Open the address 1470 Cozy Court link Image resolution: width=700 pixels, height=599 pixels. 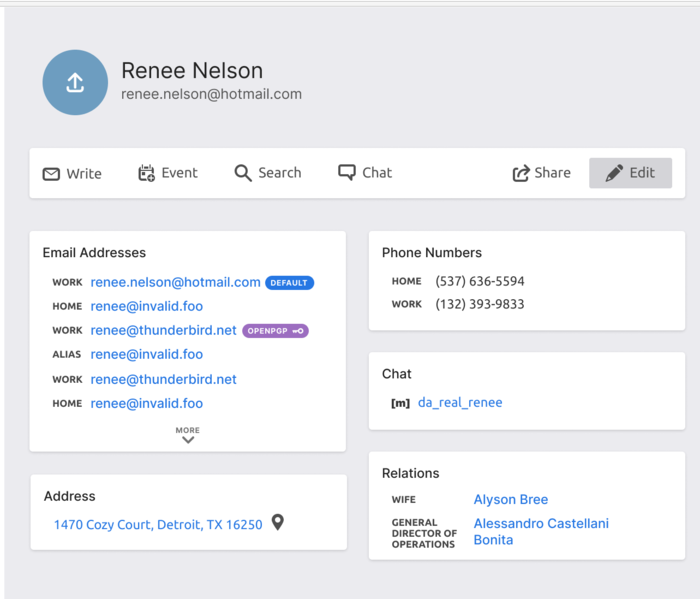[x=158, y=524]
